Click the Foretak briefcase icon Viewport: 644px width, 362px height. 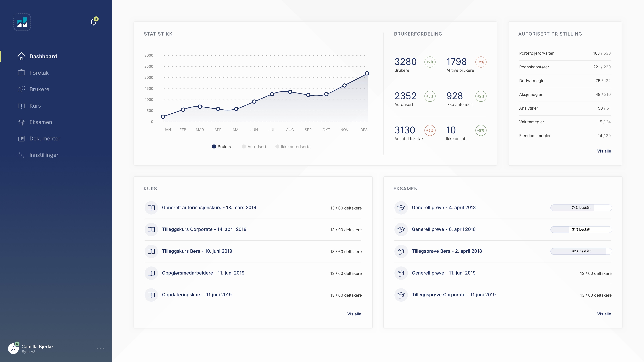tap(21, 73)
